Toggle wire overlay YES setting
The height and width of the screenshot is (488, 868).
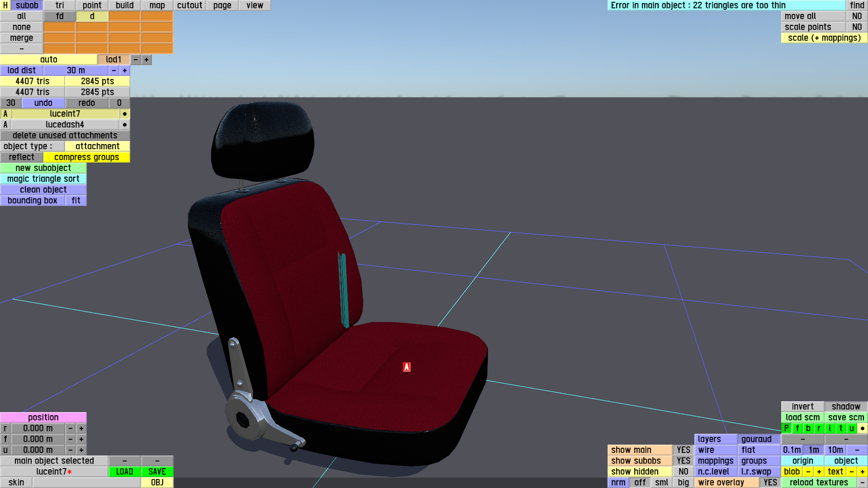770,483
